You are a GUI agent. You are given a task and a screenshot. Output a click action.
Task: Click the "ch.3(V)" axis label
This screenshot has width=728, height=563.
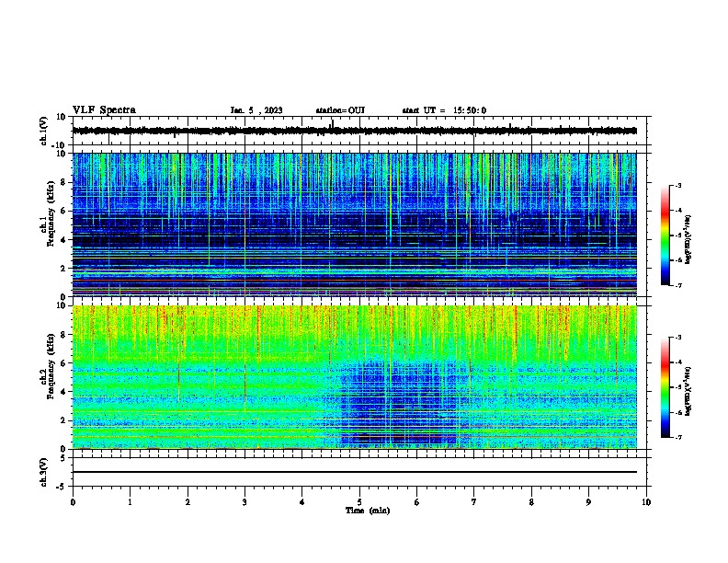(x=44, y=472)
